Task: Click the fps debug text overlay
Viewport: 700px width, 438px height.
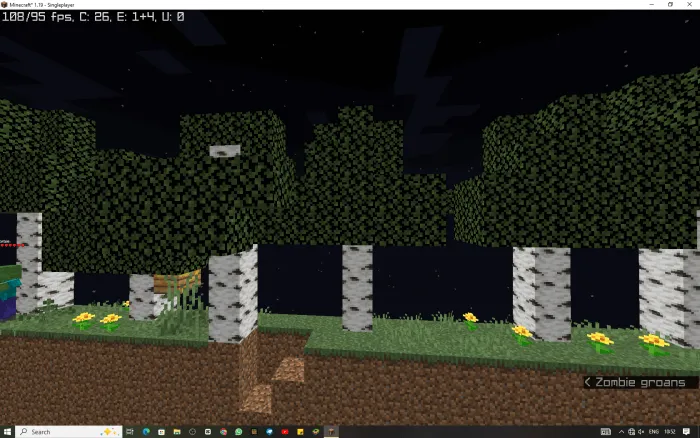Action: pyautogui.click(x=93, y=17)
